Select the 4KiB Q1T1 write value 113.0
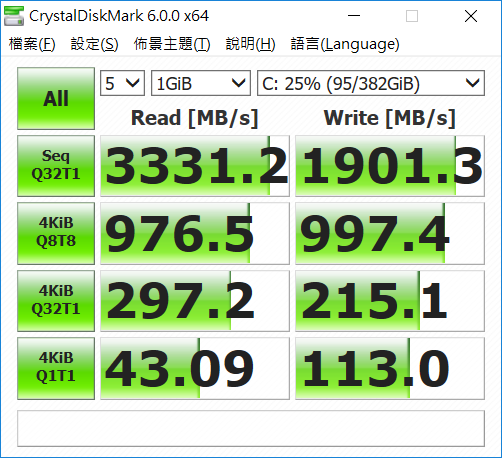 pos(390,368)
